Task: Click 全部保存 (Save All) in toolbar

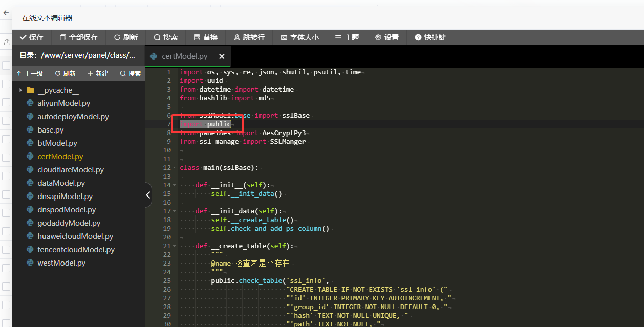Action: (x=78, y=37)
